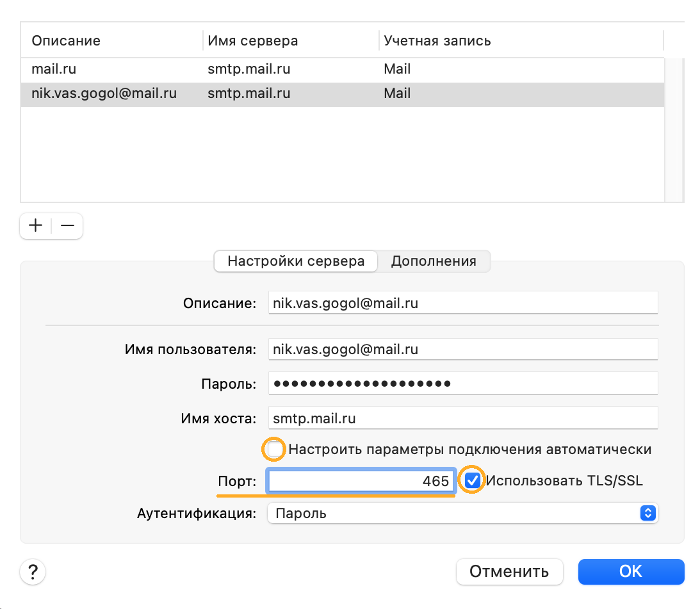Click the Имя сервера column header
The image size is (700, 609).
coord(291,40)
